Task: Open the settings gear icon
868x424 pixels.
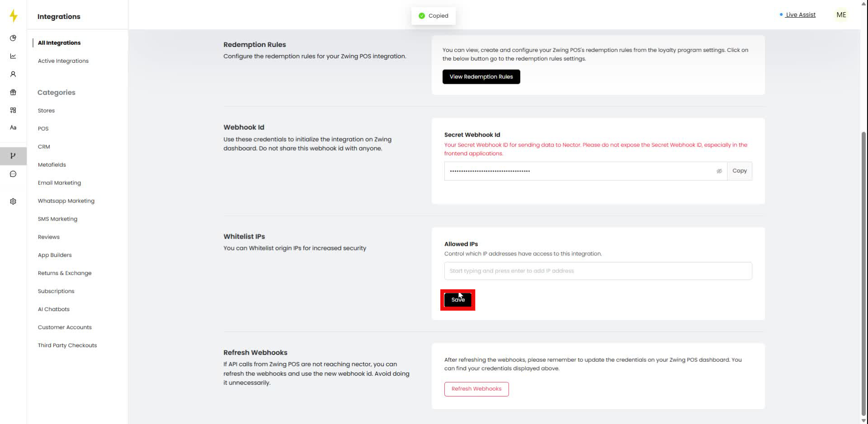Action: pos(13,201)
